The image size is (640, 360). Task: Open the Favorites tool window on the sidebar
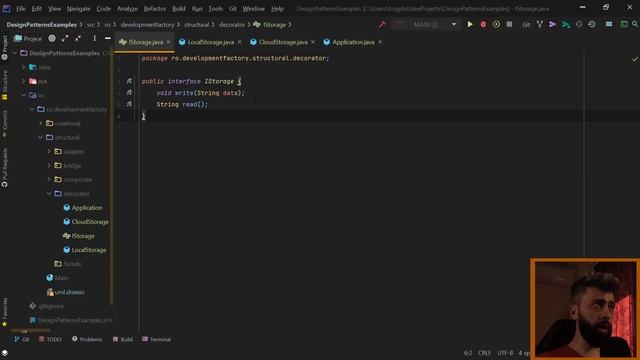point(4,312)
